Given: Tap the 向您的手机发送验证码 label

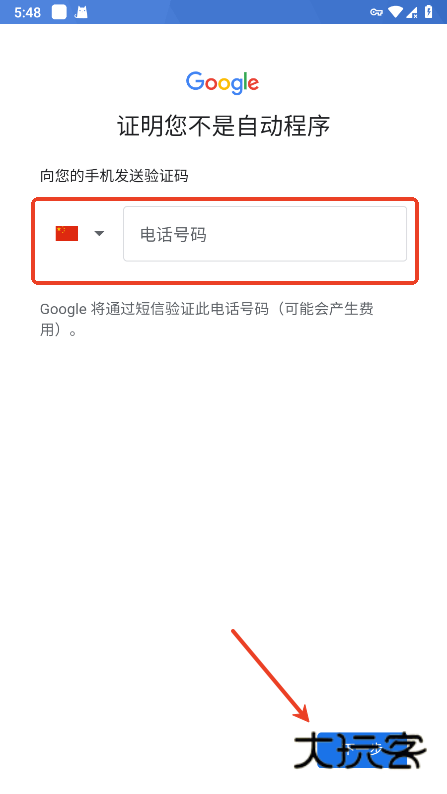Looking at the screenshot, I should tap(114, 176).
